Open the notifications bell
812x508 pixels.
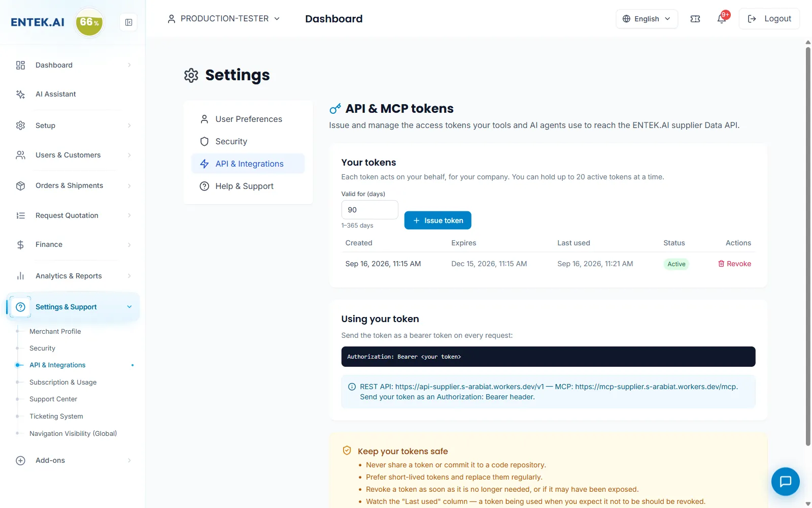[x=722, y=19]
